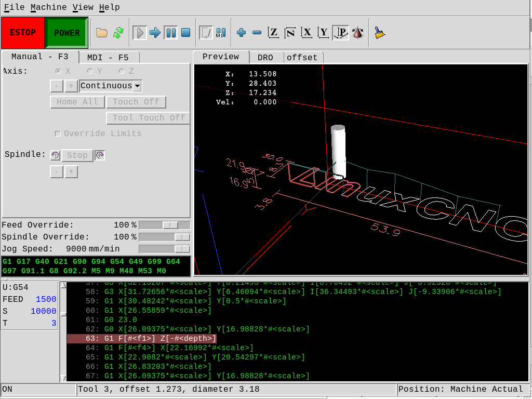Step through one program line

tap(155, 33)
